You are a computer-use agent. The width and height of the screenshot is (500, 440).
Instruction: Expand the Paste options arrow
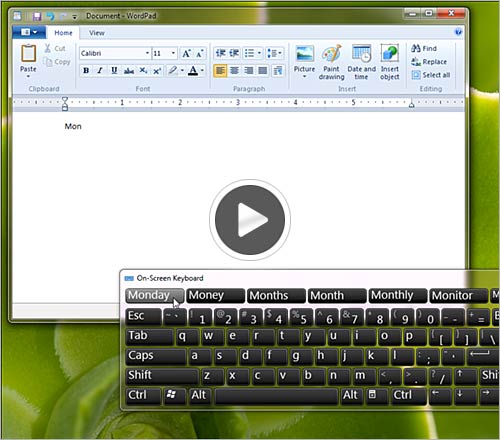pyautogui.click(x=28, y=77)
